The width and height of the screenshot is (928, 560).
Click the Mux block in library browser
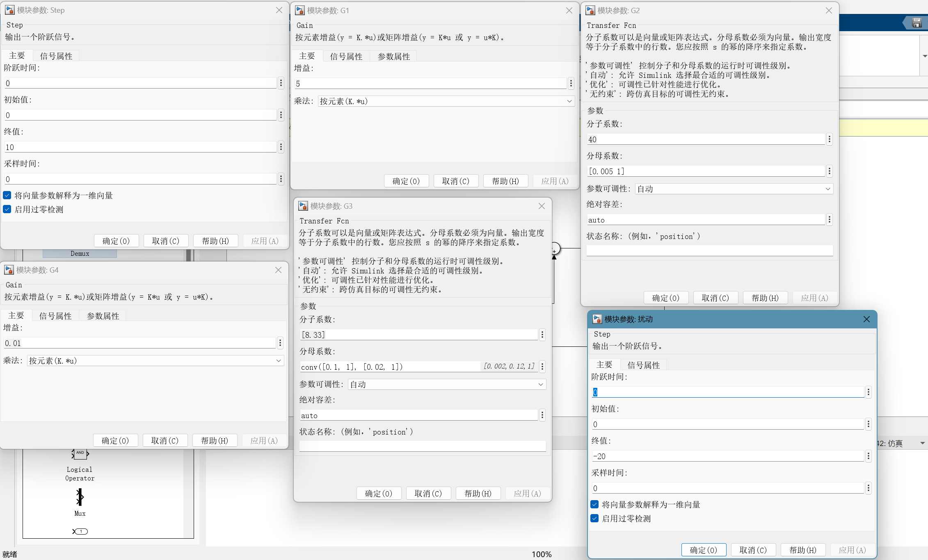80,497
